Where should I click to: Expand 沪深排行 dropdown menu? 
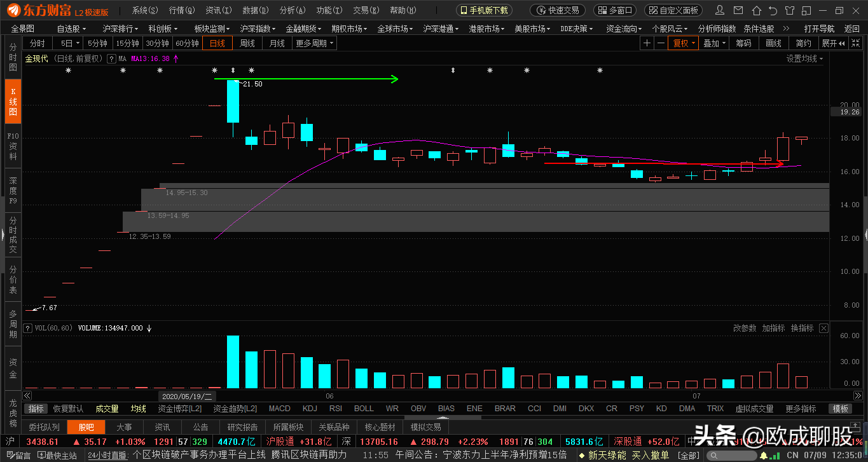point(120,29)
